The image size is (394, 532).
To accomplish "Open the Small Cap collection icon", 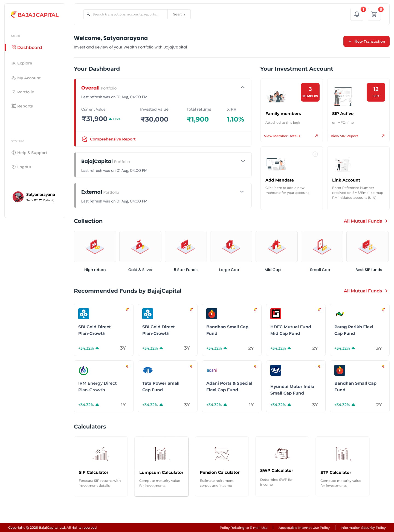I will [322, 246].
